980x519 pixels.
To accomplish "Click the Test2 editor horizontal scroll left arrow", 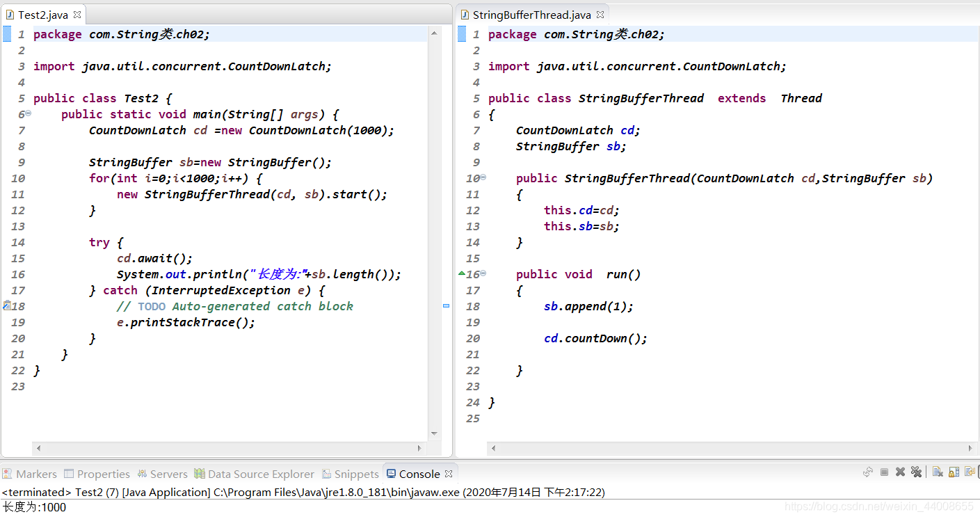I will [38, 448].
